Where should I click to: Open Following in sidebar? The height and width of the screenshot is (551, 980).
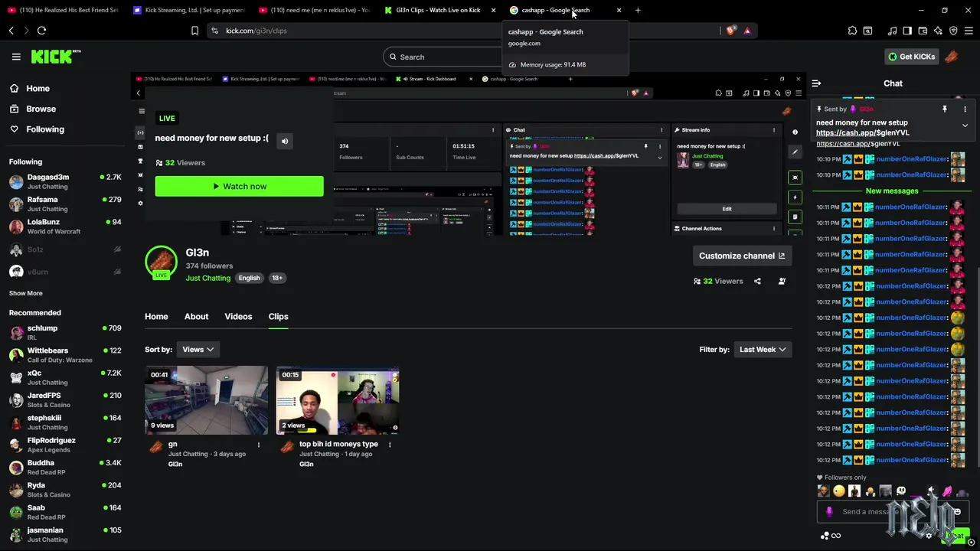click(45, 129)
